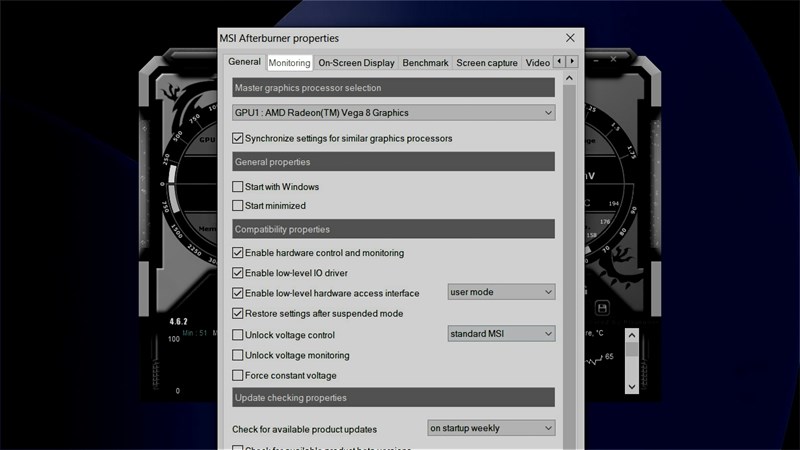Click the Afterburner main window minimize button
The image size is (800, 450).
[x=595, y=60]
